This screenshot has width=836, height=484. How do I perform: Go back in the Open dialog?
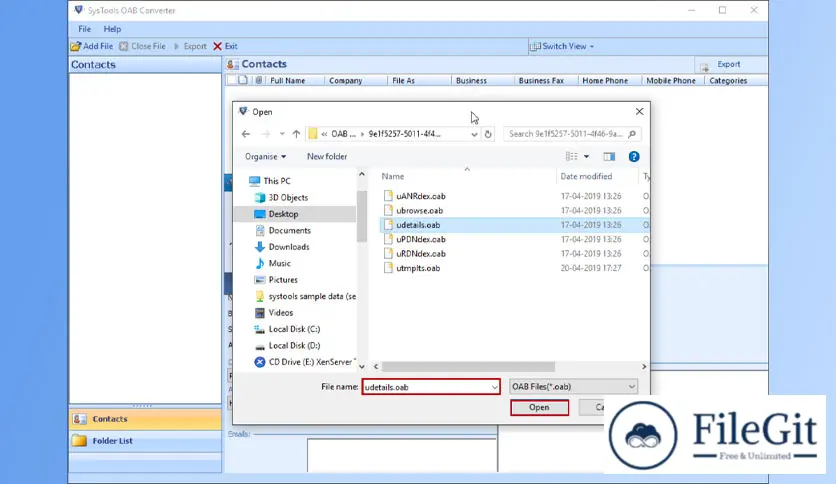tap(246, 134)
